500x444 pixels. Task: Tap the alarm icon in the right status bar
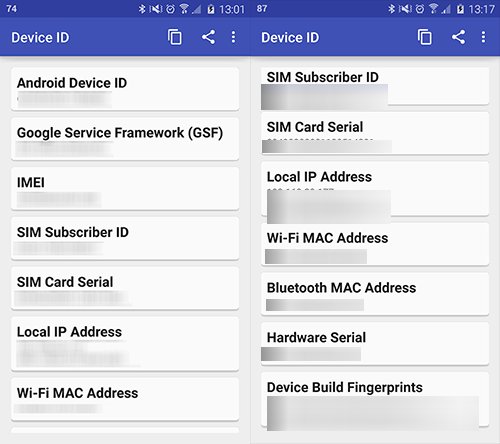pos(420,9)
